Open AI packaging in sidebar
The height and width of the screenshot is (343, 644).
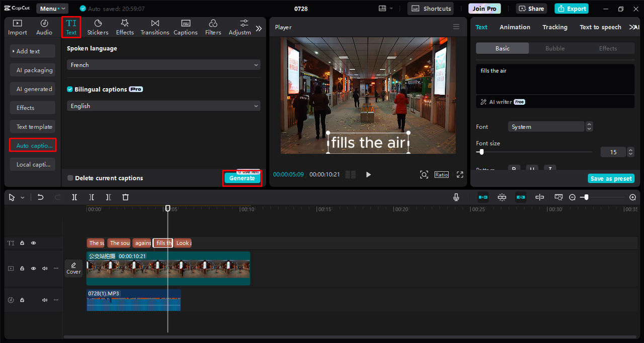pyautogui.click(x=33, y=70)
